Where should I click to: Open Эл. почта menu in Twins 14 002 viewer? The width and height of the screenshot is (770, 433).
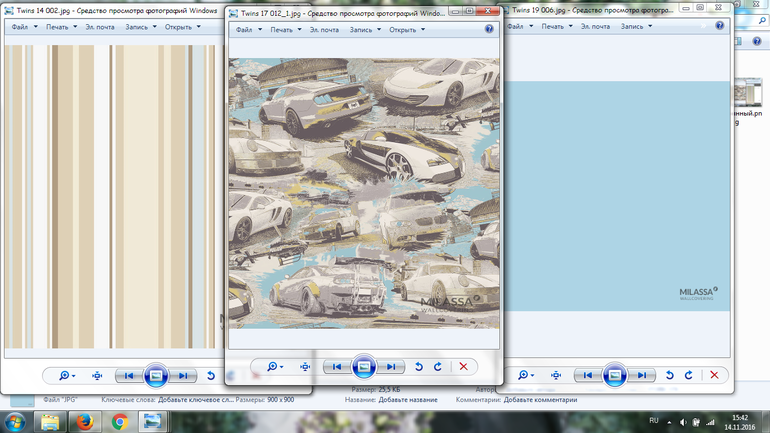[x=100, y=27]
